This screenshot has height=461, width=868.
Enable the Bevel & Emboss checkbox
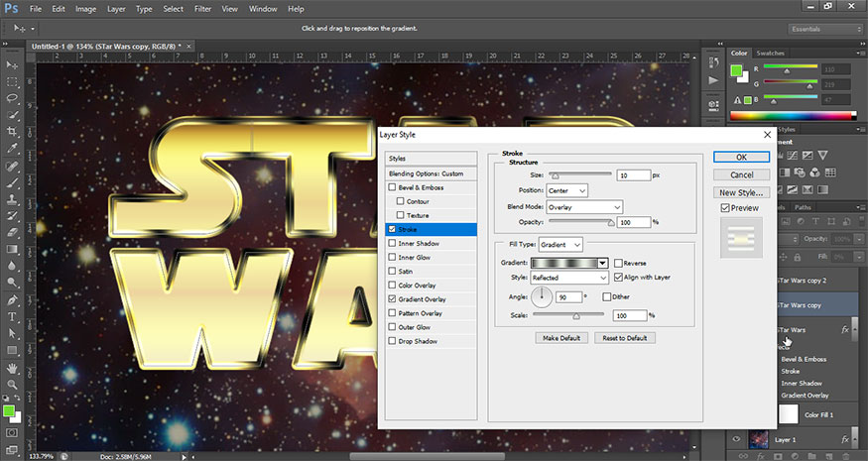[x=392, y=187]
